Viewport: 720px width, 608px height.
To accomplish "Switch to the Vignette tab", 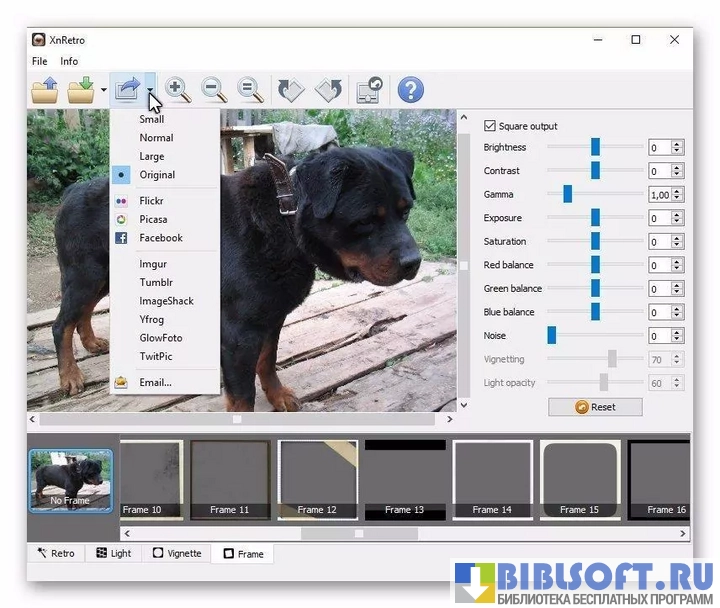I will pos(177,553).
